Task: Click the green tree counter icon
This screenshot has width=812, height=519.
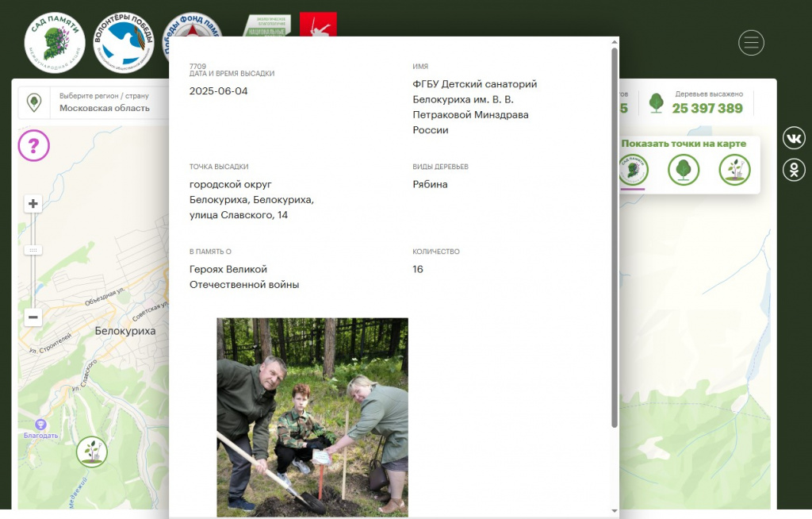Action: (x=656, y=103)
